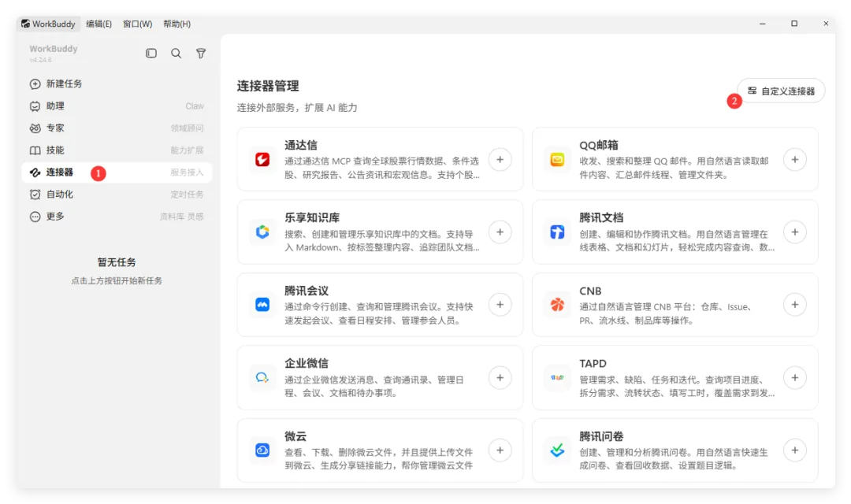Open the WorkBuddy menu in title bar

click(49, 24)
